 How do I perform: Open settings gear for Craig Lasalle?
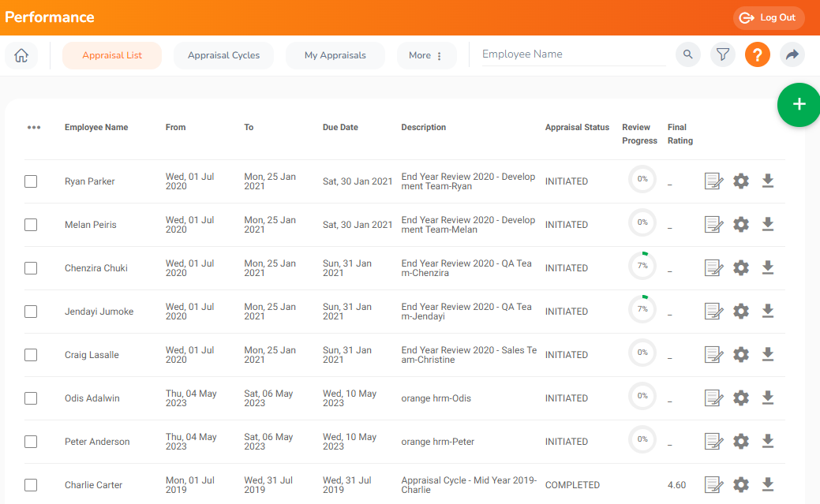tap(741, 355)
